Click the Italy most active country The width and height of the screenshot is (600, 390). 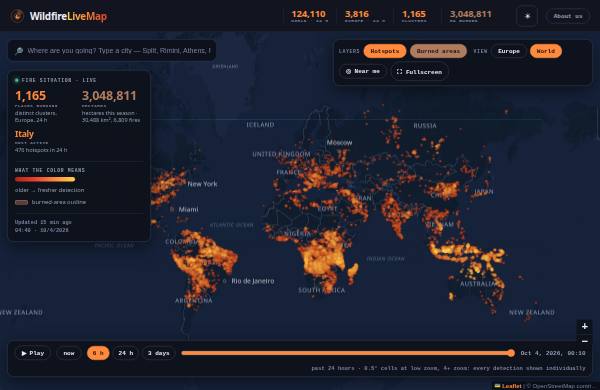(24, 134)
